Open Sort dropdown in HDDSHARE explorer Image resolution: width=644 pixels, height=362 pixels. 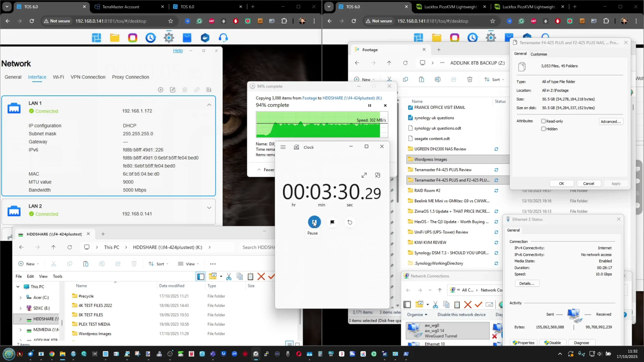coord(158,264)
